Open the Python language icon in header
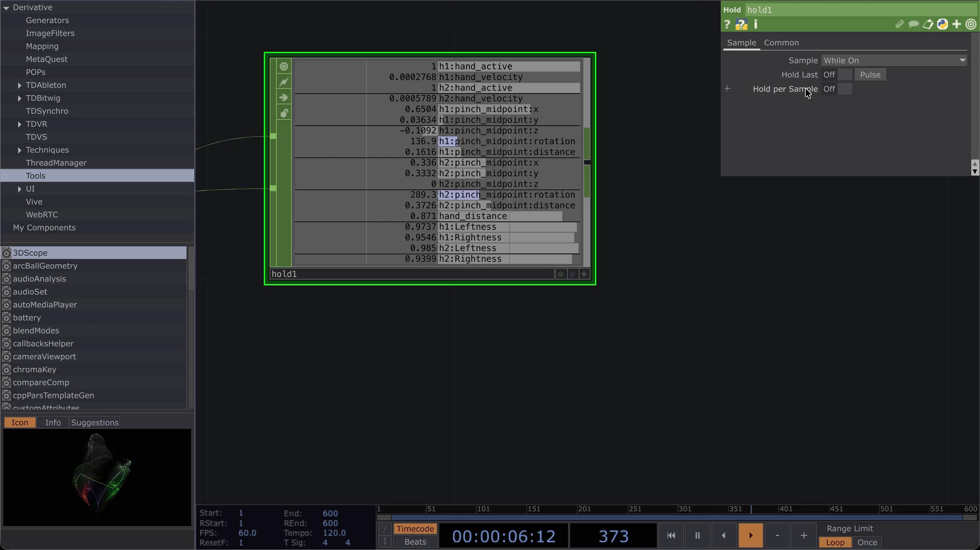This screenshot has width=980, height=550. coord(942,24)
